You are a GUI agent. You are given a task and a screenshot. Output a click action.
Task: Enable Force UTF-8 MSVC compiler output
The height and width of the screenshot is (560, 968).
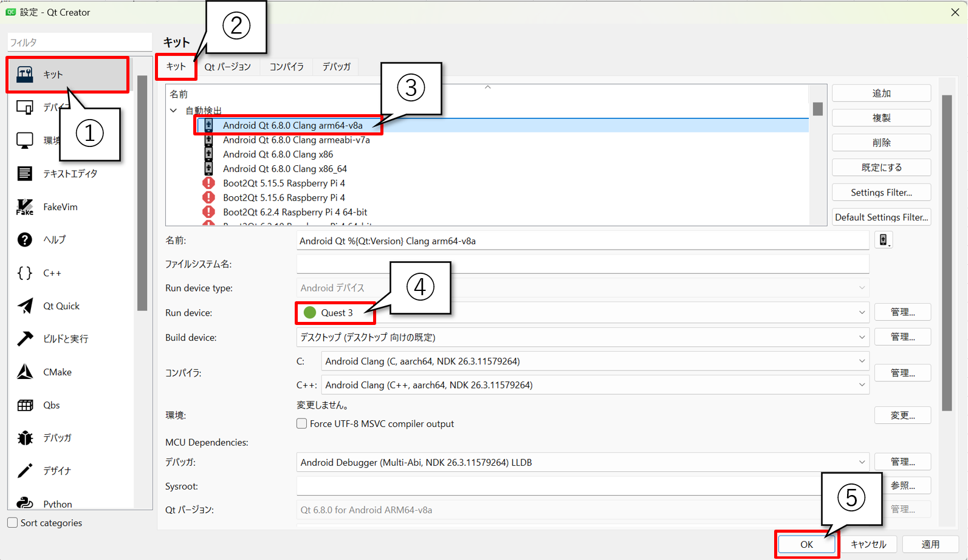coord(302,424)
